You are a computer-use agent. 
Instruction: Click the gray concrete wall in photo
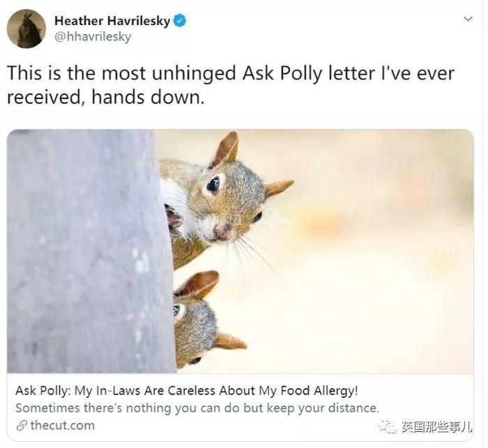[89, 251]
